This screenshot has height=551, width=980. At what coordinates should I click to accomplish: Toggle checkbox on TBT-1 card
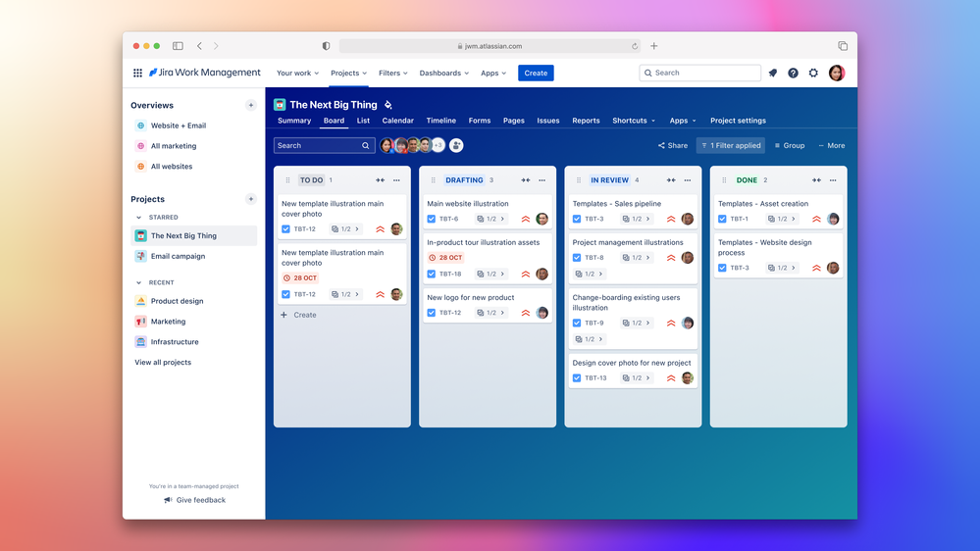(x=723, y=219)
